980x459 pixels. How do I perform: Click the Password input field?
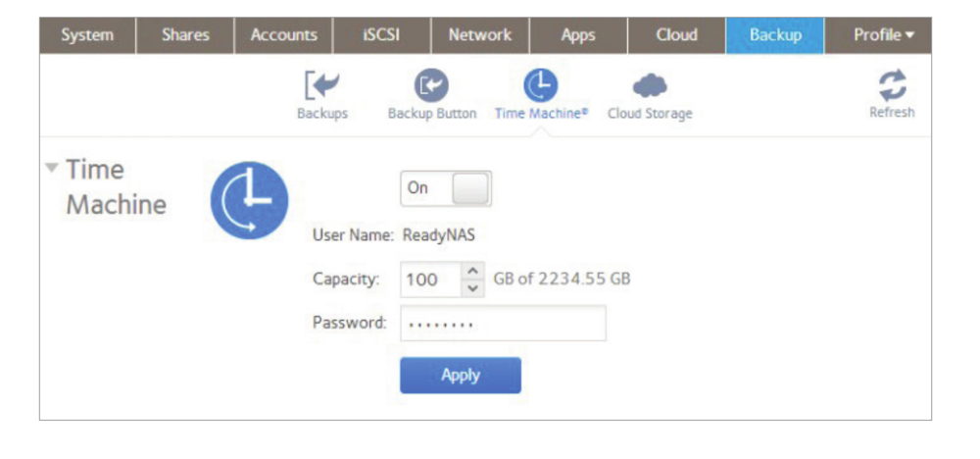click(503, 323)
